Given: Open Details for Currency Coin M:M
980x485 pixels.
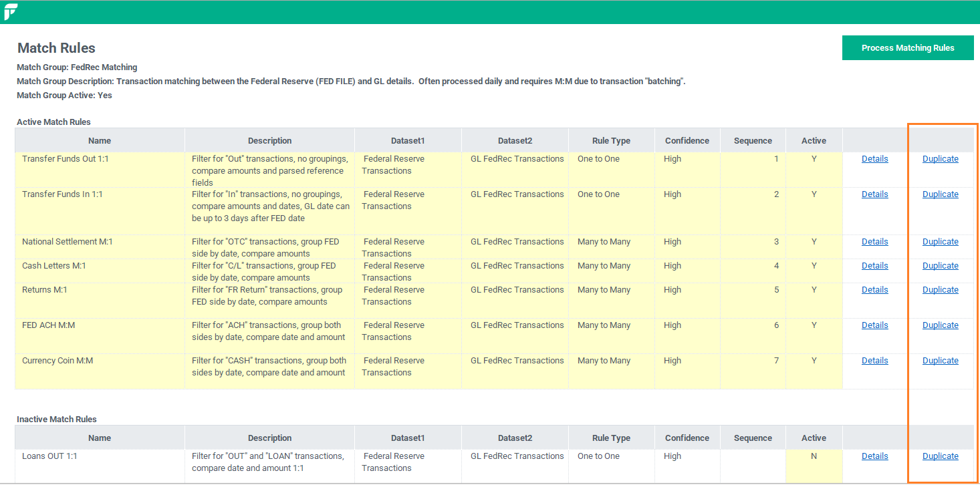Looking at the screenshot, I should 874,361.
